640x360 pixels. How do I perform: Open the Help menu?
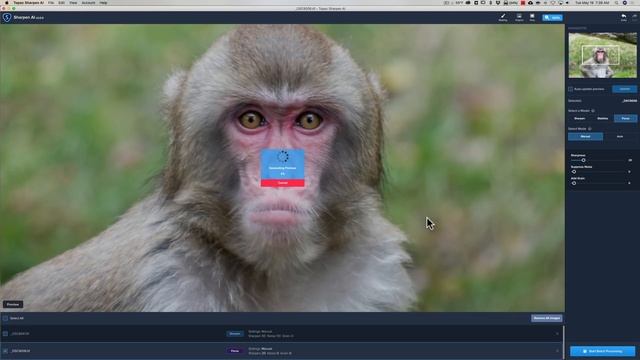coord(104,2)
